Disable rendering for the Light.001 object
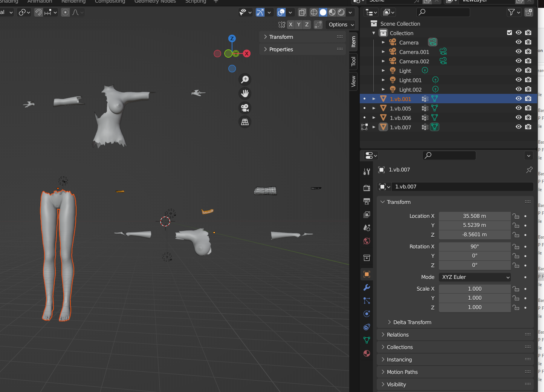544x392 pixels. pos(528,80)
